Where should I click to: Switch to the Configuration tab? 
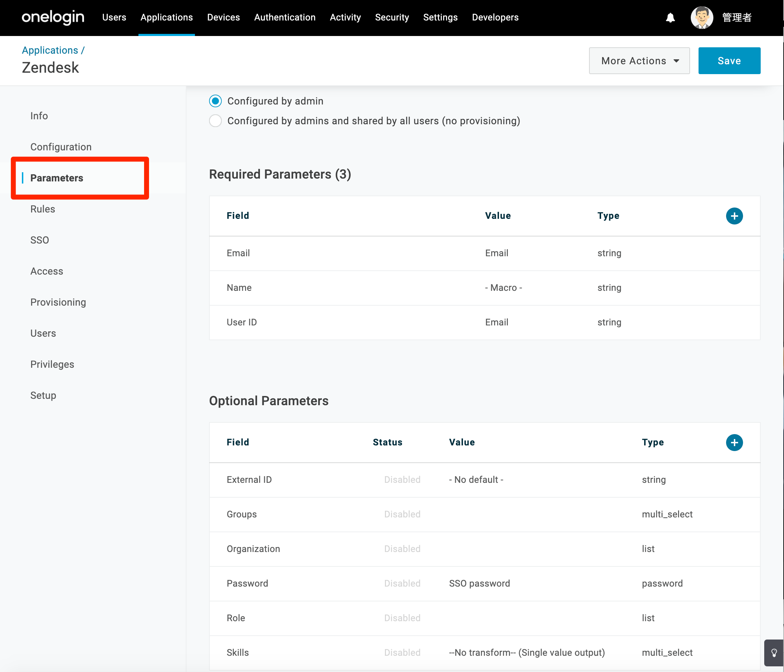pos(61,147)
